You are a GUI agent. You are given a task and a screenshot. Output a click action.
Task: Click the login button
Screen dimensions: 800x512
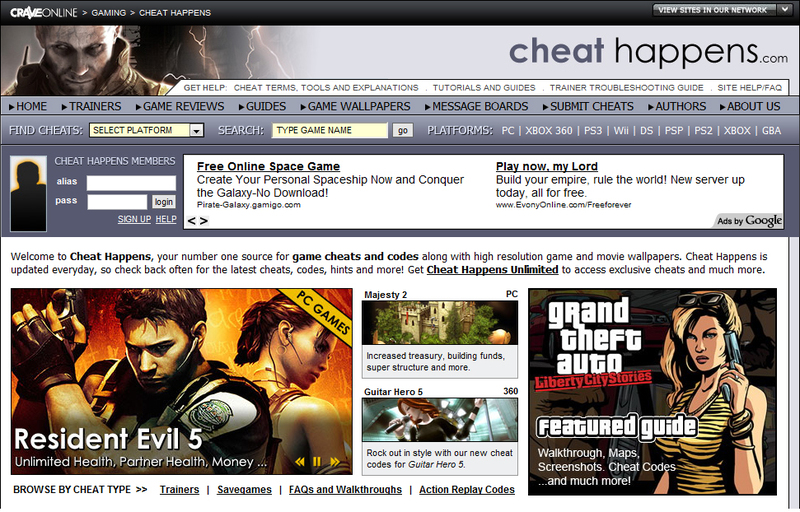164,202
